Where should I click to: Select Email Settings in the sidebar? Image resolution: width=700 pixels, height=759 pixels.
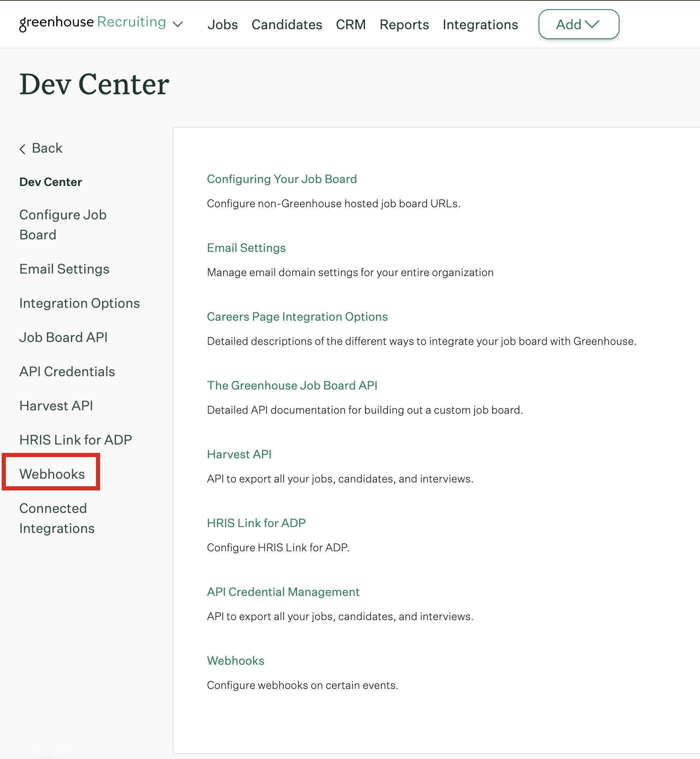pos(65,269)
